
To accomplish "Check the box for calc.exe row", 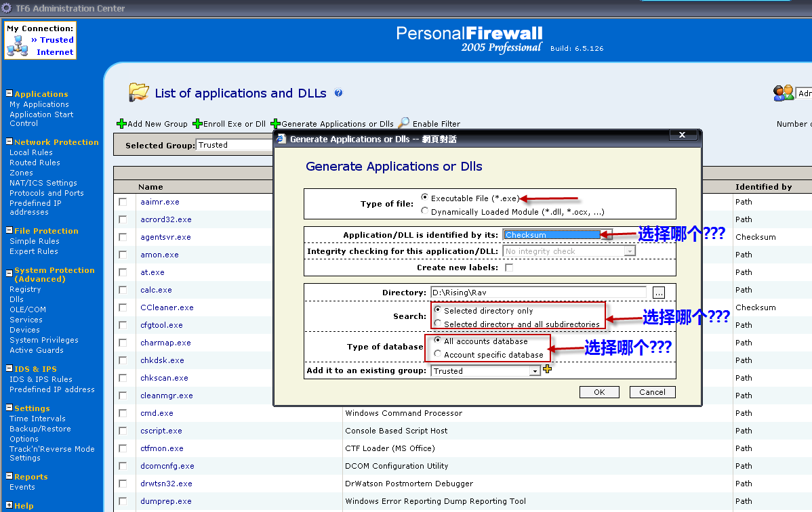I will (123, 290).
